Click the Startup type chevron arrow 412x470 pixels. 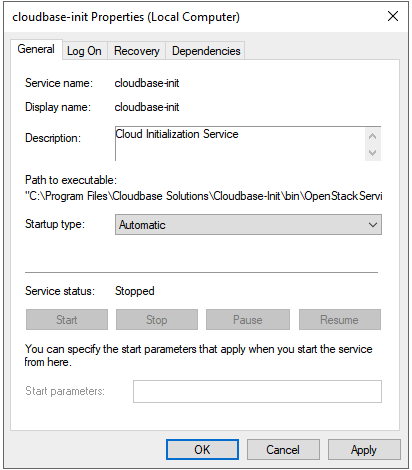pyautogui.click(x=373, y=225)
